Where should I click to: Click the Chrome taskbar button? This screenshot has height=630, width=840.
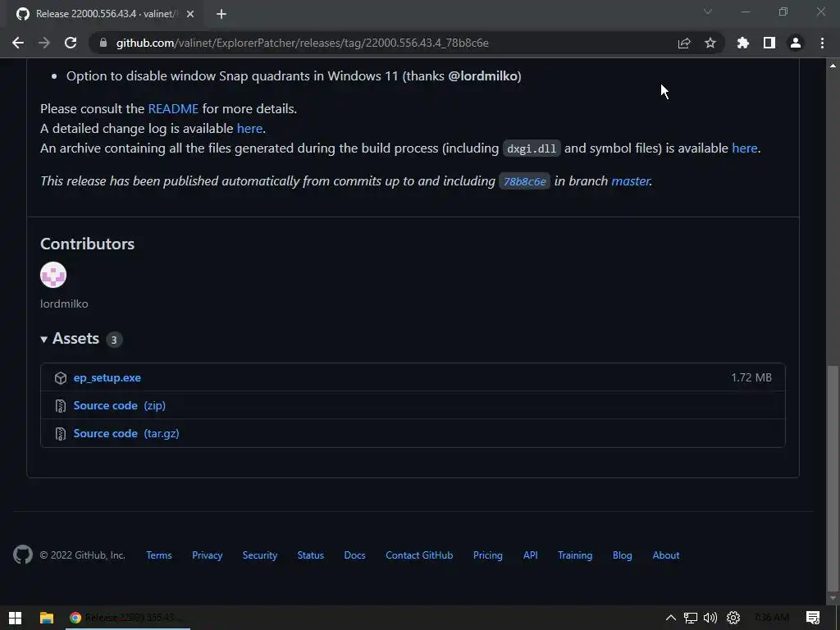click(x=127, y=618)
